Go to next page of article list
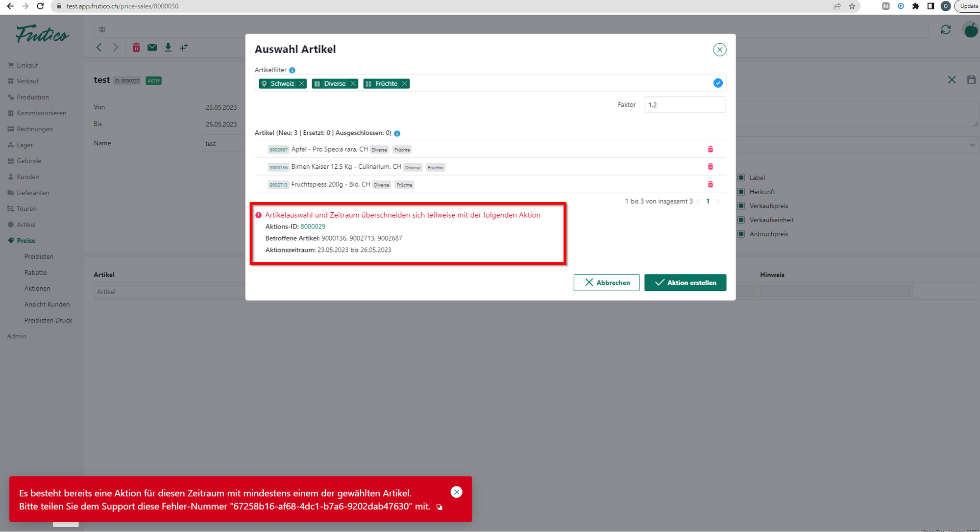The height and width of the screenshot is (532, 980). point(718,202)
